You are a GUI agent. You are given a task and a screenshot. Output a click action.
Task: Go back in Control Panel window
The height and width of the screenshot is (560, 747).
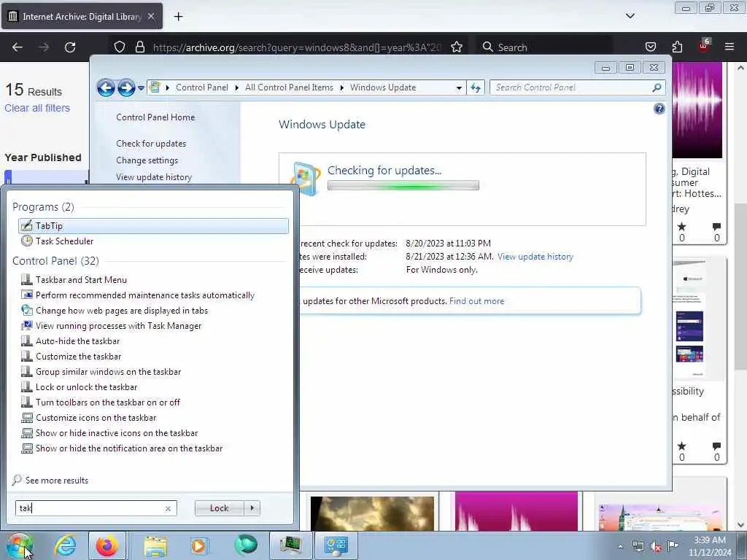(106, 88)
